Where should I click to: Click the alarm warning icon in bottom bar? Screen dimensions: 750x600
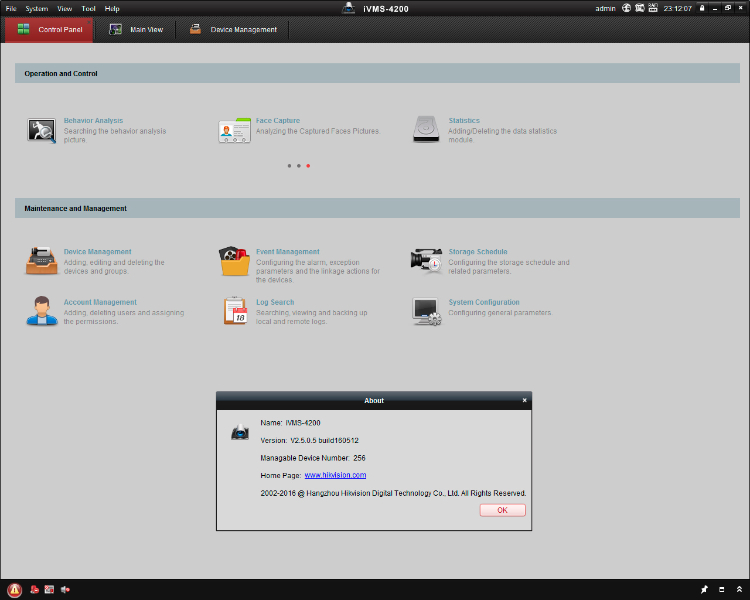click(x=15, y=590)
